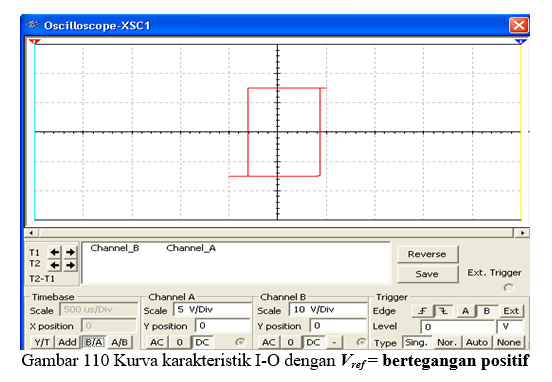Move cursor T1 right with its arrow
The image size is (552, 382).
point(70,252)
